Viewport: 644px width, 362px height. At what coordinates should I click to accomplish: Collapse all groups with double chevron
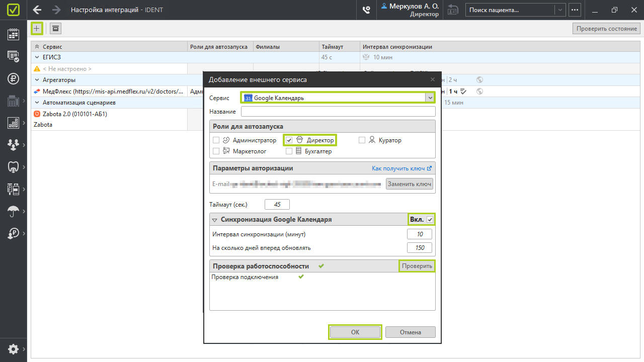[36, 47]
